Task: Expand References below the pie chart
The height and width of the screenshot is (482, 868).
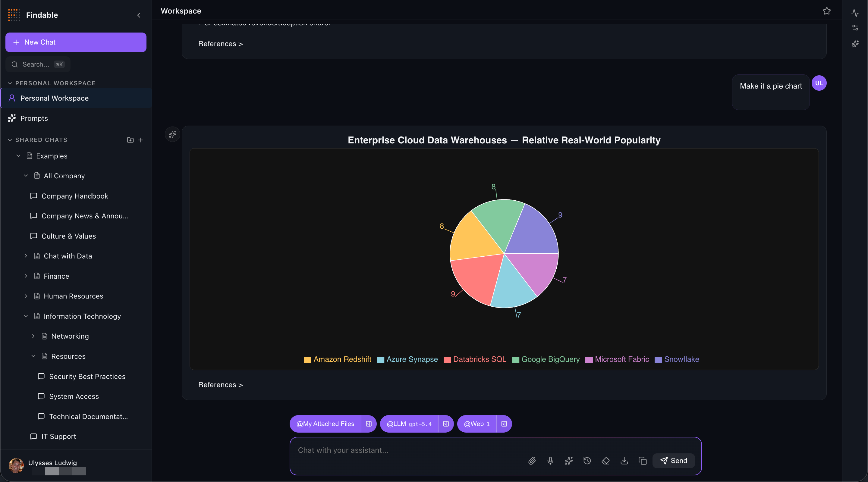Action: pos(220,385)
